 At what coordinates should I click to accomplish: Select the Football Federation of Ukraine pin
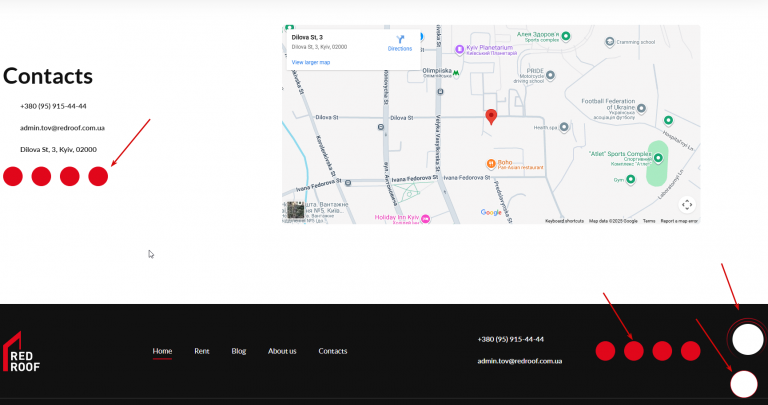(641, 108)
